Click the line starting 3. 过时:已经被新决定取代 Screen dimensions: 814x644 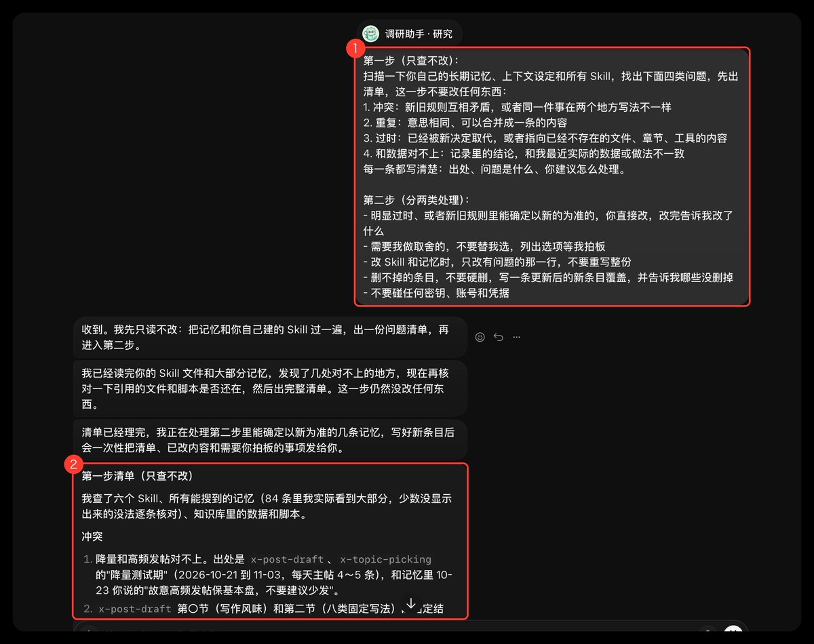[x=545, y=138]
